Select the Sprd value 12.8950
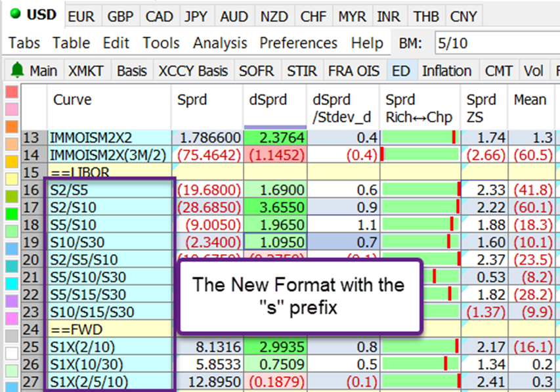This screenshot has width=560, height=392. point(207,381)
